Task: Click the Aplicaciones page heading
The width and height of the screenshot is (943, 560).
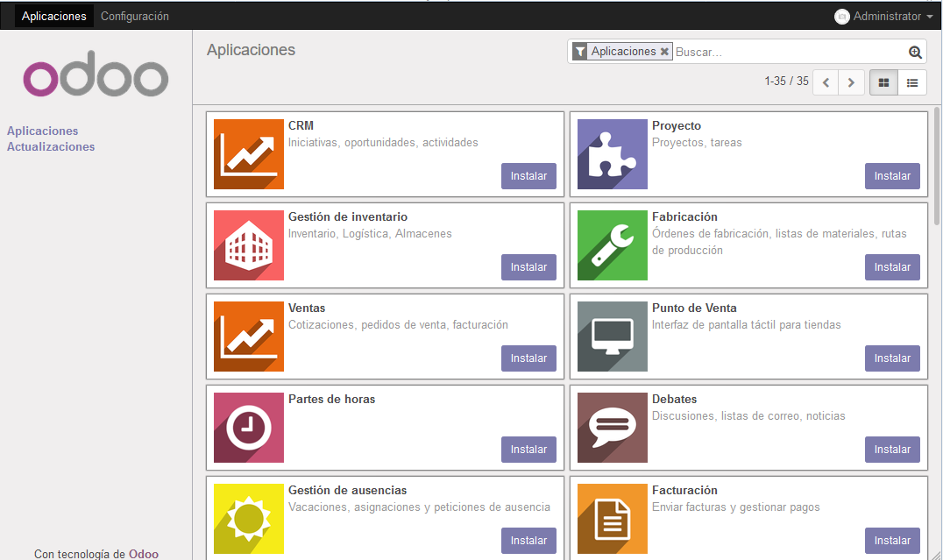Action: 251,50
